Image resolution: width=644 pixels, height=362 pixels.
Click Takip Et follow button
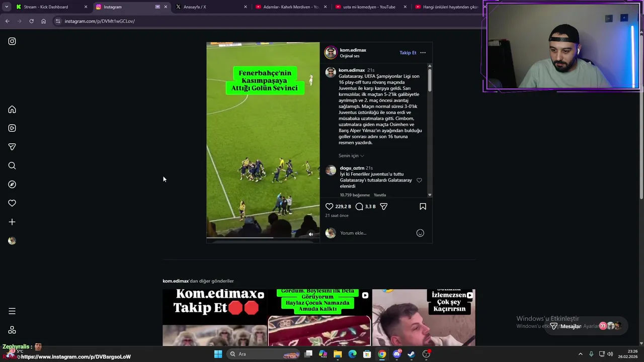pos(408,53)
